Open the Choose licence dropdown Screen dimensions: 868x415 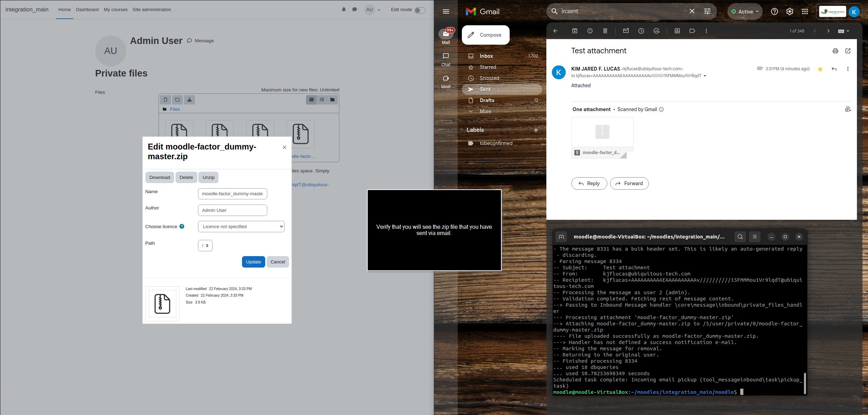click(x=241, y=227)
